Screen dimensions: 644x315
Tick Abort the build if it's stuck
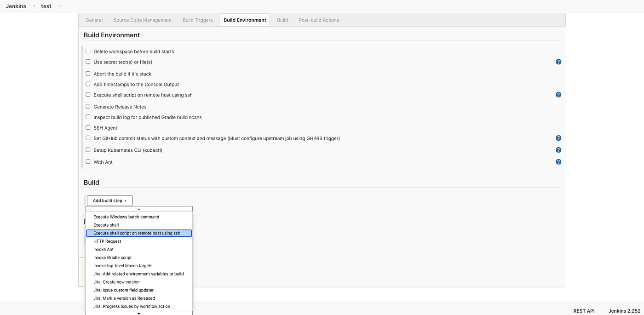[x=88, y=74]
